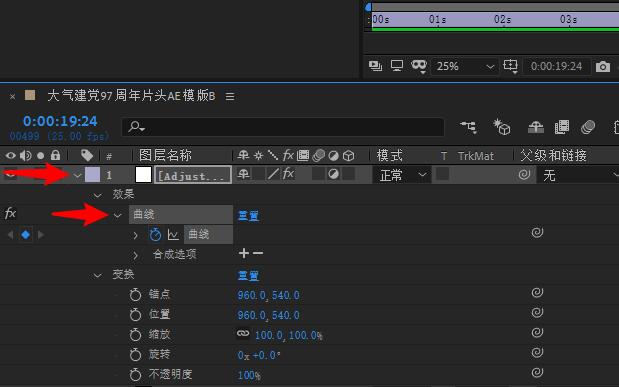This screenshot has width=619, height=387.
Task: Click the 不透明度 value 100%
Action: pos(249,375)
